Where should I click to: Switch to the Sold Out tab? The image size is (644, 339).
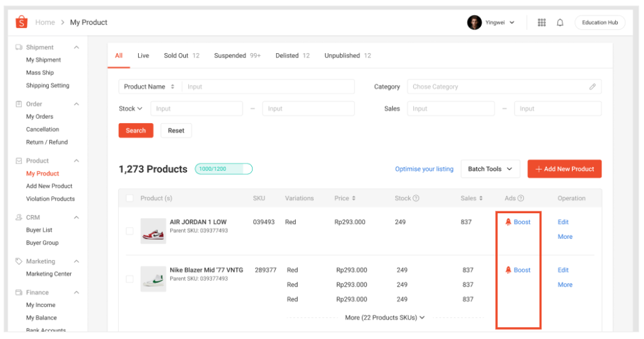point(181,56)
